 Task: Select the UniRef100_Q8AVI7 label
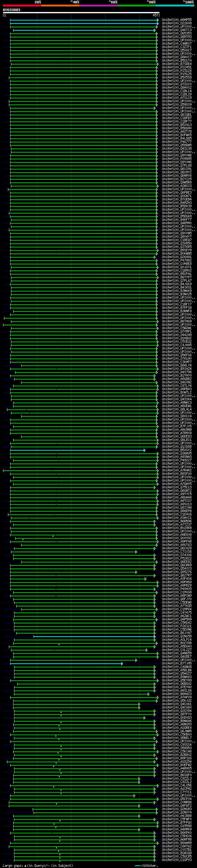(x=176, y=57)
